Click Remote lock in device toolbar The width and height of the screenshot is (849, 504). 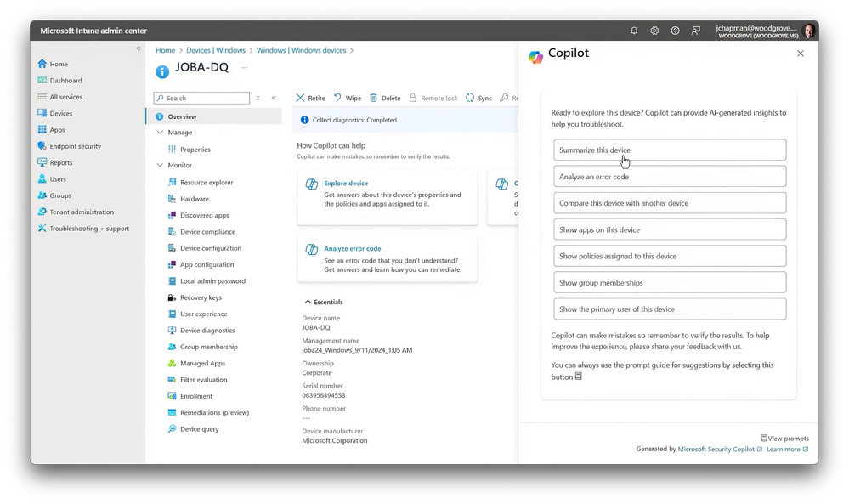[x=433, y=98]
